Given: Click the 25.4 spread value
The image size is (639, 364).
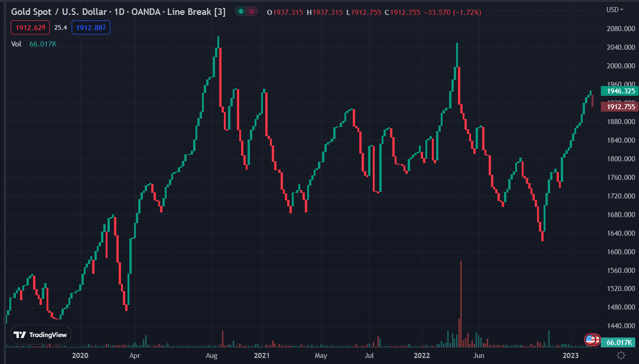Looking at the screenshot, I should pos(61,28).
